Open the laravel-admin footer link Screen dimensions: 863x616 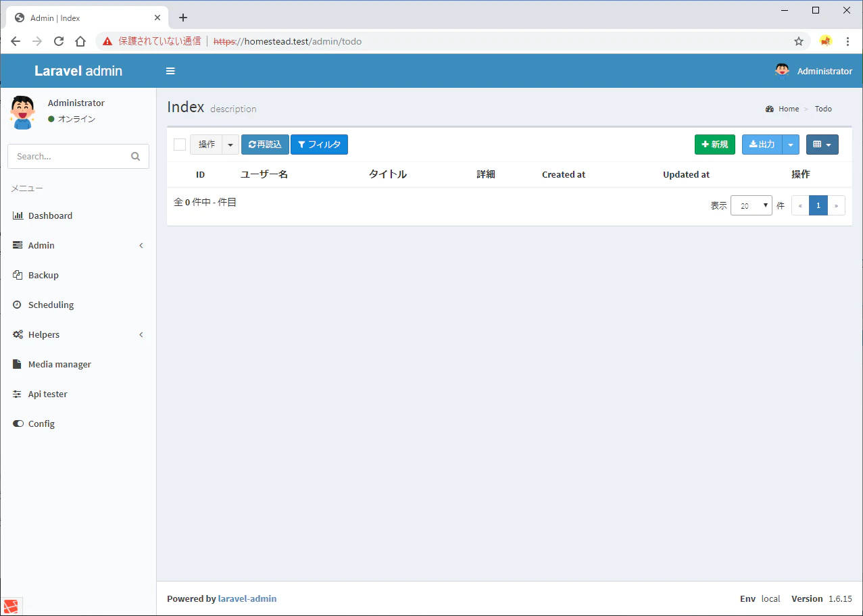[247, 598]
